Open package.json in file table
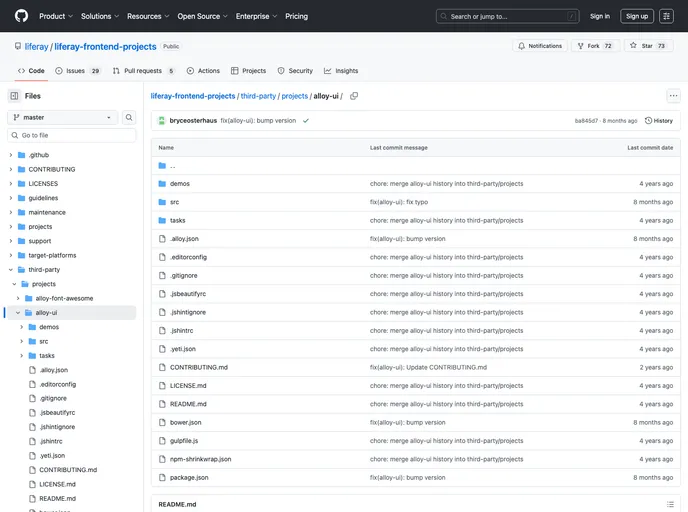Screen dimensions: 688x512 (189, 478)
